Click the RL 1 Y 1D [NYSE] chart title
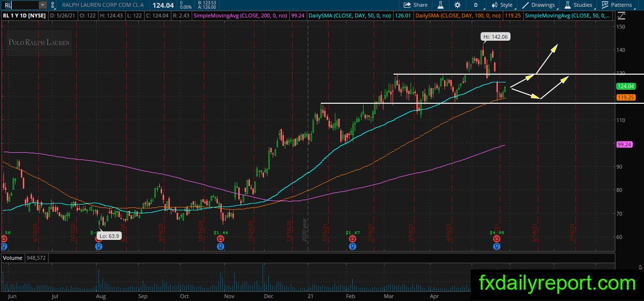 pos(24,16)
